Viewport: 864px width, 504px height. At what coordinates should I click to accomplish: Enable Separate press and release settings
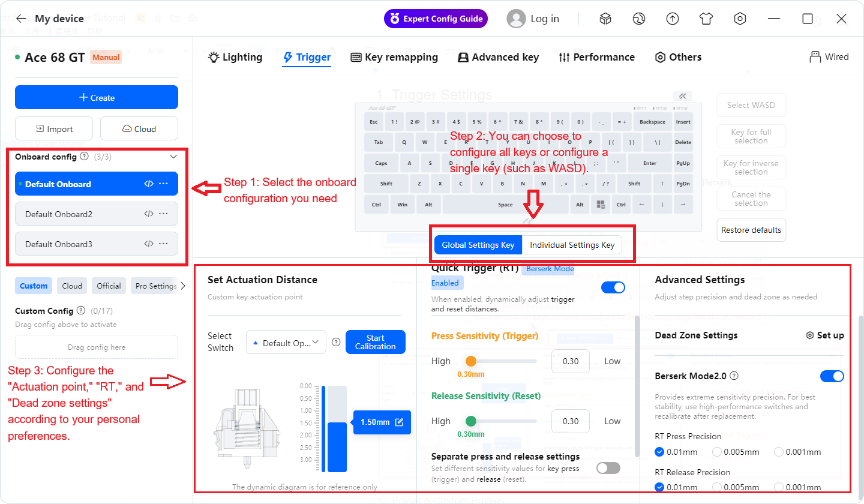coord(608,468)
